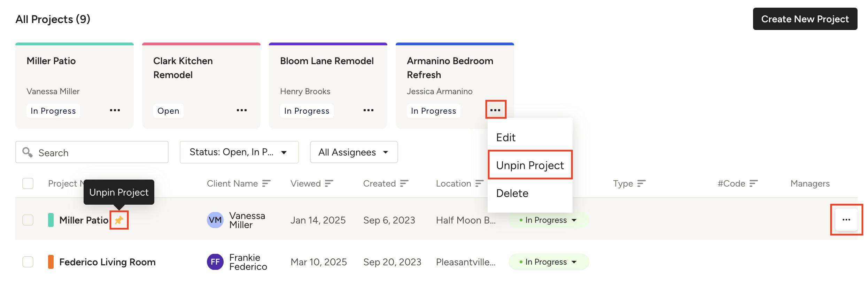Select Delete in the context menu

(x=512, y=193)
